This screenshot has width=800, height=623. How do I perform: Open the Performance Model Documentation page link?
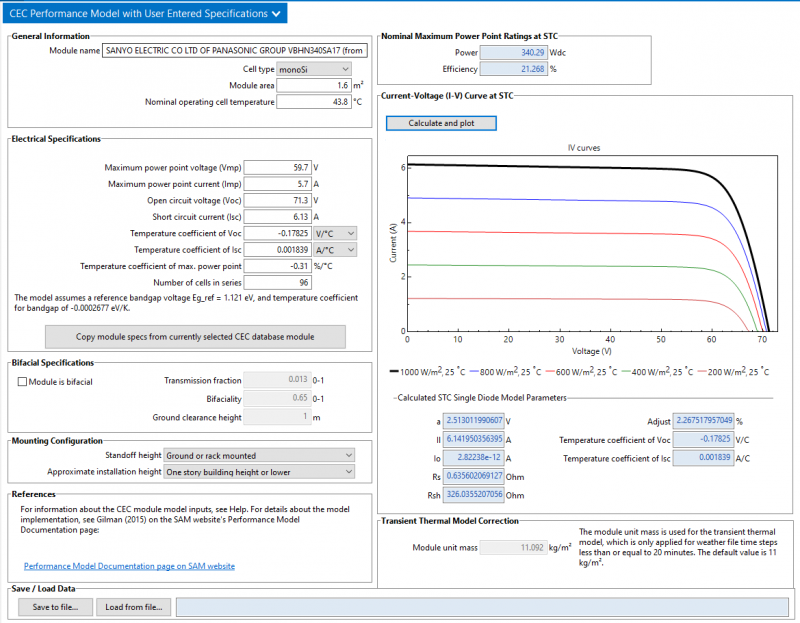[128, 565]
